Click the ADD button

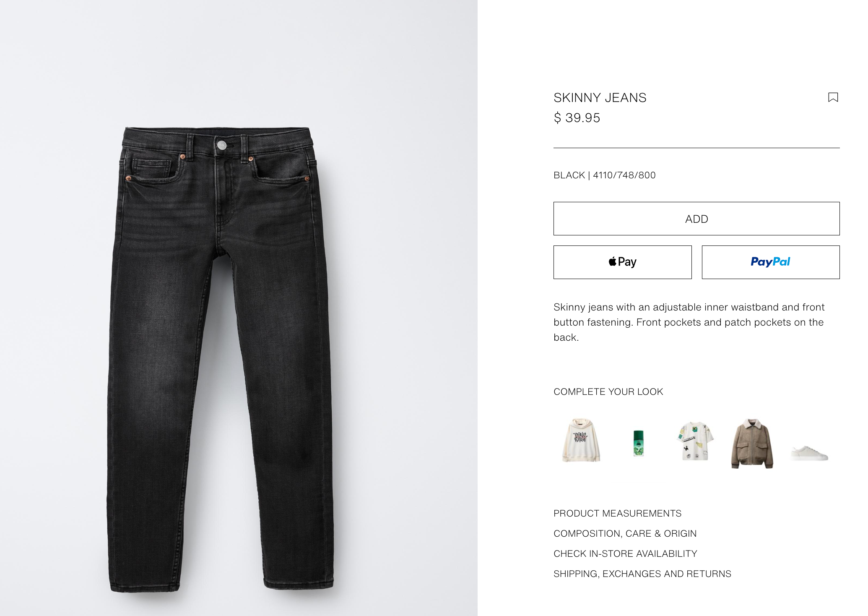696,219
